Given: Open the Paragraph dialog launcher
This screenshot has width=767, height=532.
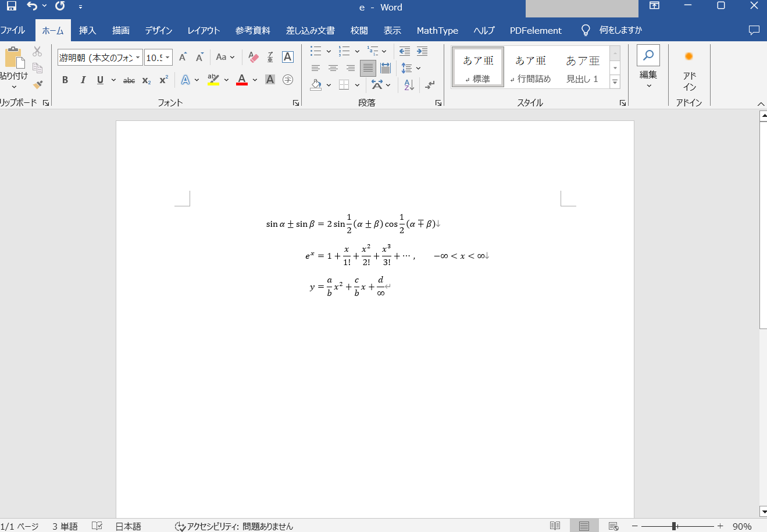Looking at the screenshot, I should coord(438,103).
